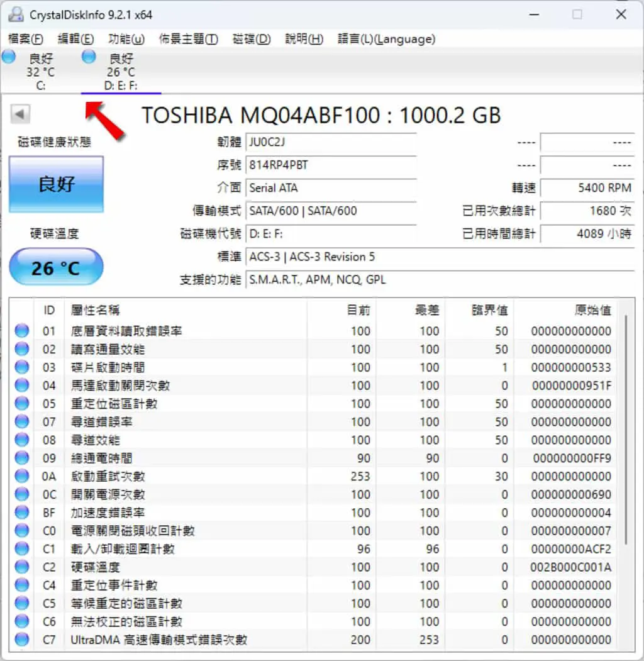Click raw value 000000000FF9
The width and height of the screenshot is (644, 661).
[x=572, y=458]
